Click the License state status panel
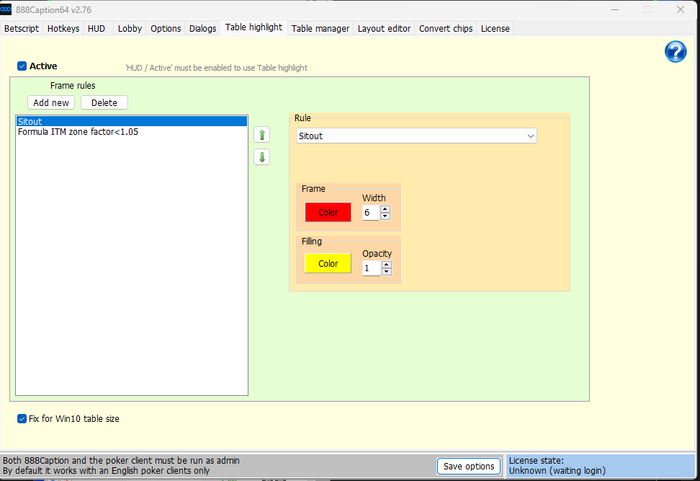This screenshot has width=700, height=481. click(600, 465)
